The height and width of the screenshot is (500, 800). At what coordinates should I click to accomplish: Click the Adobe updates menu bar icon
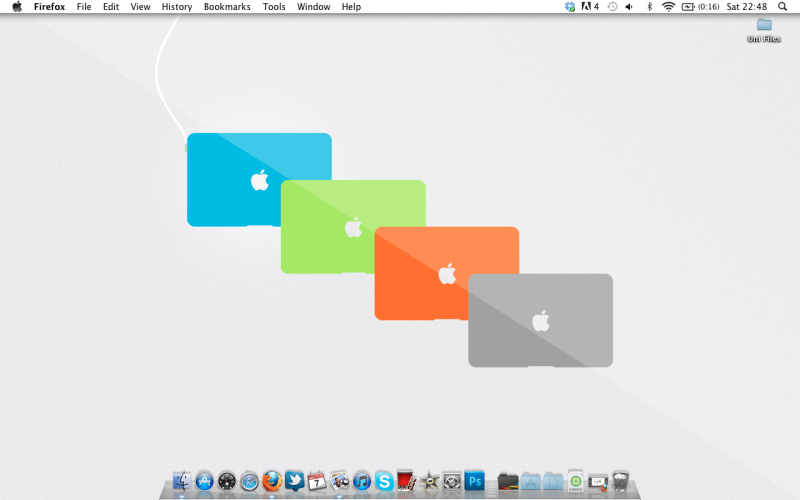click(x=590, y=7)
